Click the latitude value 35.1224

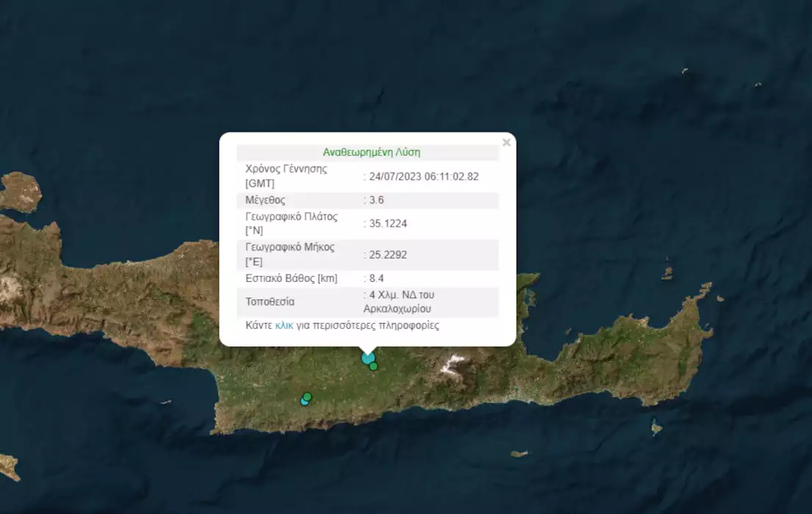point(386,224)
